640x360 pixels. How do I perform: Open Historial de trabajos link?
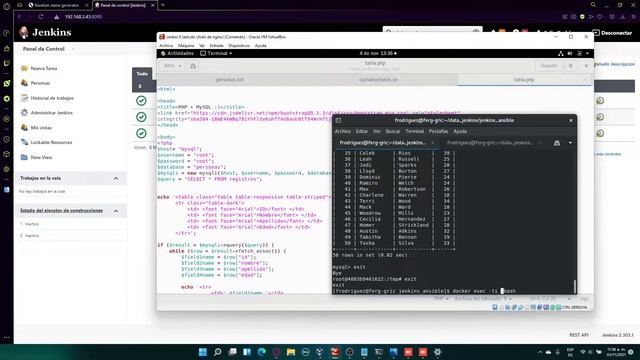[52, 98]
